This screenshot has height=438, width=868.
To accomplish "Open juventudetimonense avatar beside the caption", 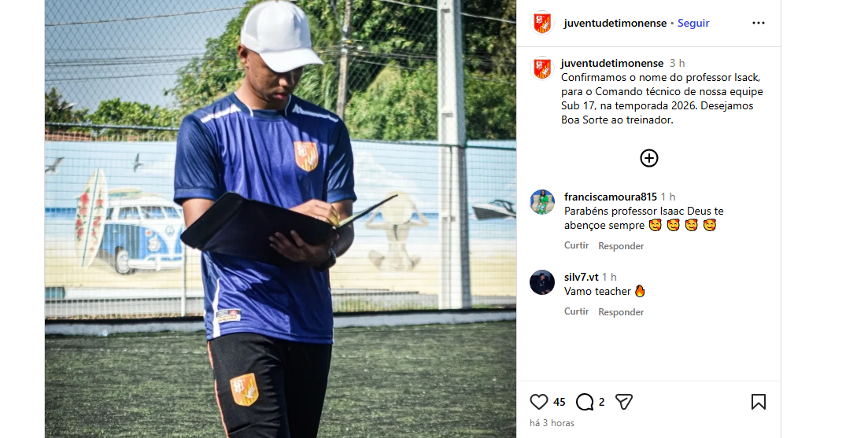I will click(x=542, y=69).
